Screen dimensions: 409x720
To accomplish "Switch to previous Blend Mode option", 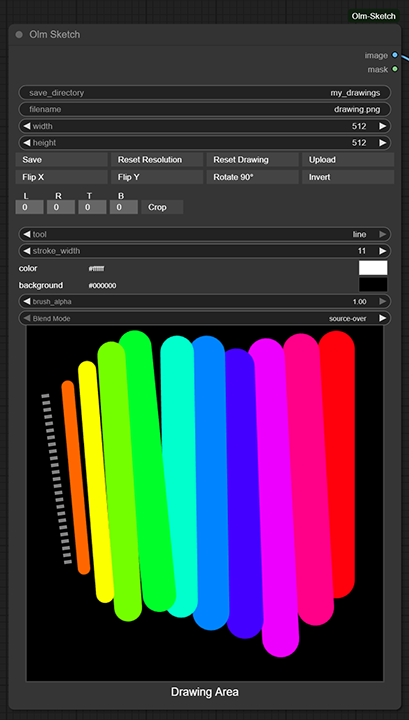I will (x=27, y=318).
